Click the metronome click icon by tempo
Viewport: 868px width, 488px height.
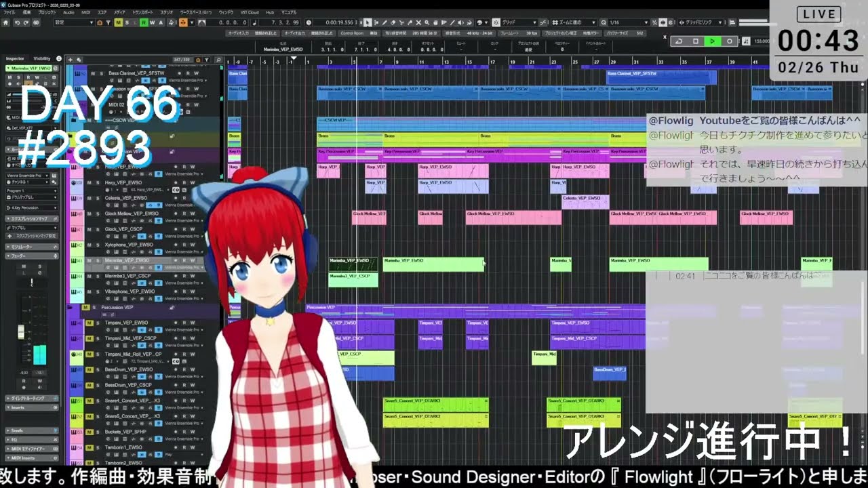(747, 41)
